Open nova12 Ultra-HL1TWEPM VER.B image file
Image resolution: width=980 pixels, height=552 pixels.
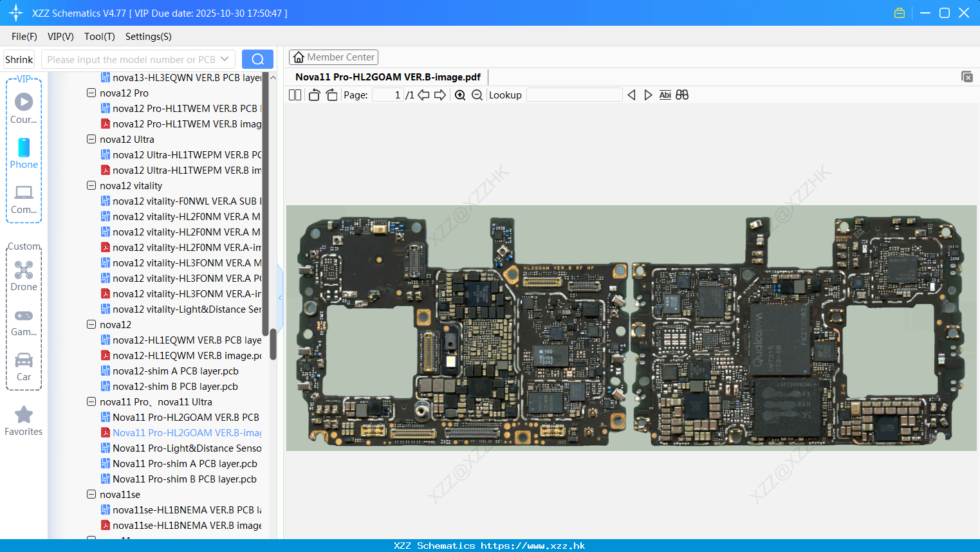(x=181, y=170)
